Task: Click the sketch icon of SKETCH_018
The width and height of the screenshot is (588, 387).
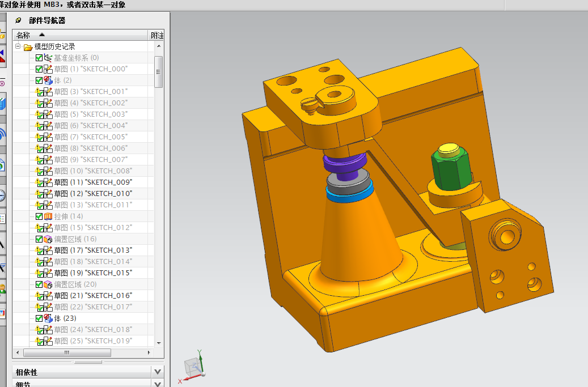Action: pyautogui.click(x=48, y=330)
